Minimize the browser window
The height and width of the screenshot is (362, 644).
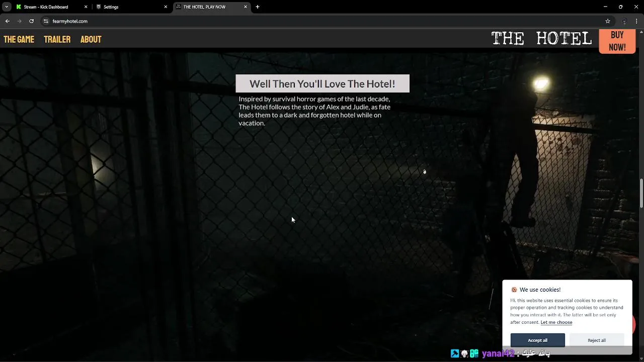click(x=605, y=7)
